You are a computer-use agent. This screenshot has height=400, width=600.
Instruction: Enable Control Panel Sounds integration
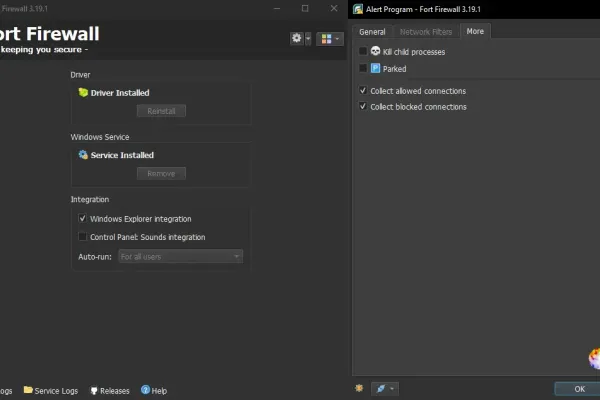pos(82,236)
